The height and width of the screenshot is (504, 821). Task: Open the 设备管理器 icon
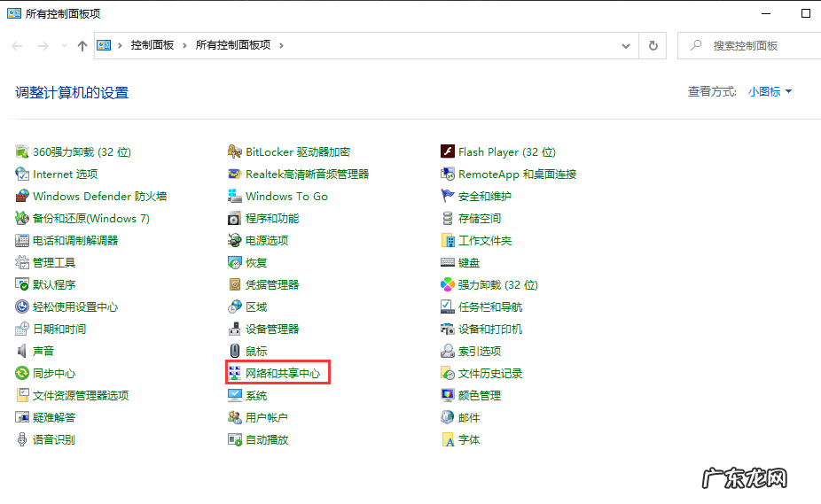click(235, 329)
